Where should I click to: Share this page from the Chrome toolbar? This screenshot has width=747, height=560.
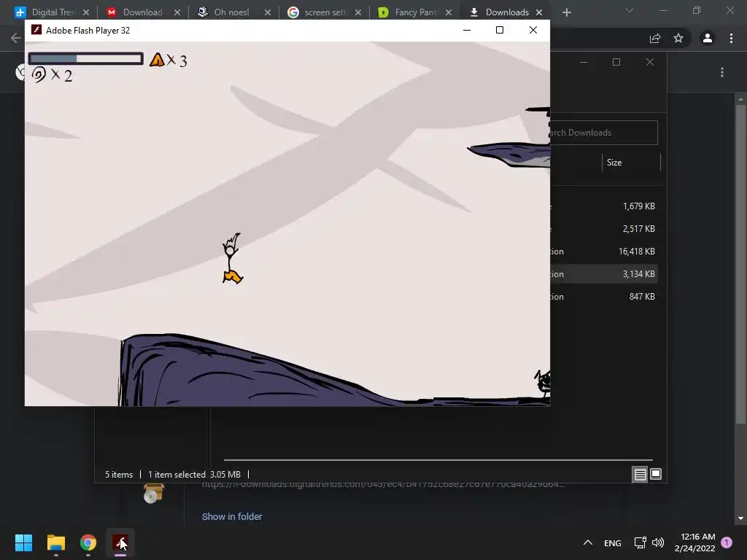pyautogui.click(x=655, y=38)
